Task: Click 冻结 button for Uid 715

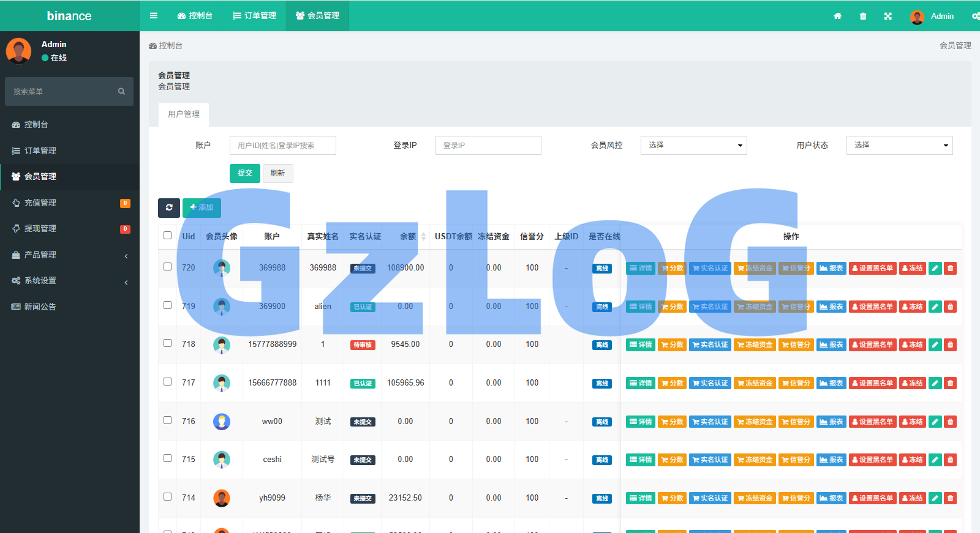Action: (x=913, y=460)
